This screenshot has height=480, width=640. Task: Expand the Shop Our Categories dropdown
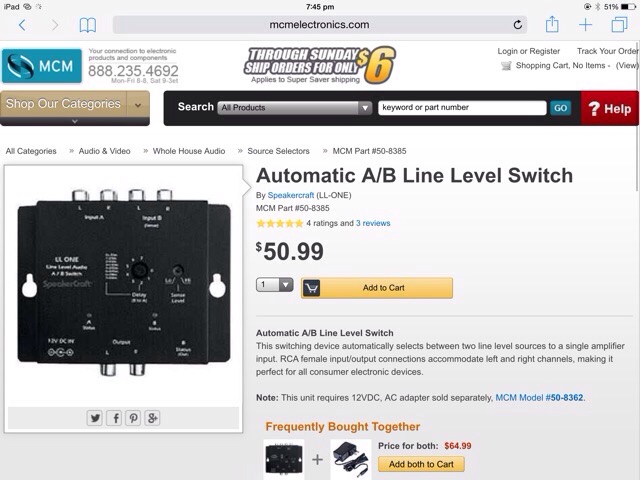tap(75, 108)
